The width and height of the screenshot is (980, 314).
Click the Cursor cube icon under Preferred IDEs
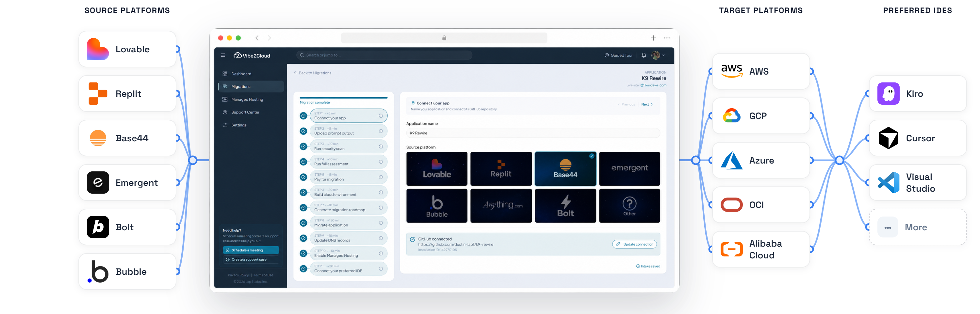[888, 138]
